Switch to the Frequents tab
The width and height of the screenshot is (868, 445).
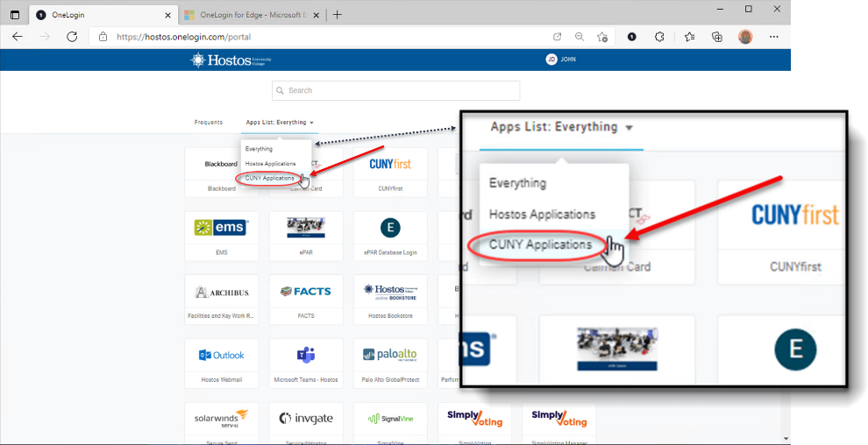(209, 123)
